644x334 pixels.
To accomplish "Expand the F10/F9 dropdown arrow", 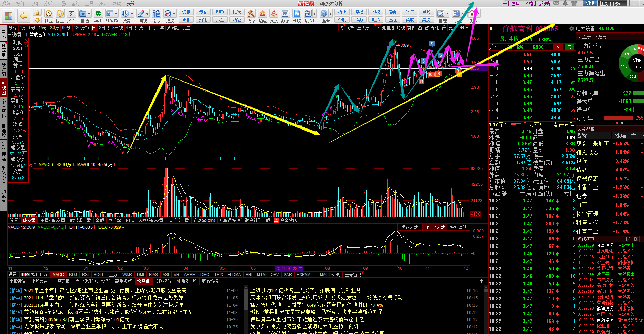I will tap(116, 14).
